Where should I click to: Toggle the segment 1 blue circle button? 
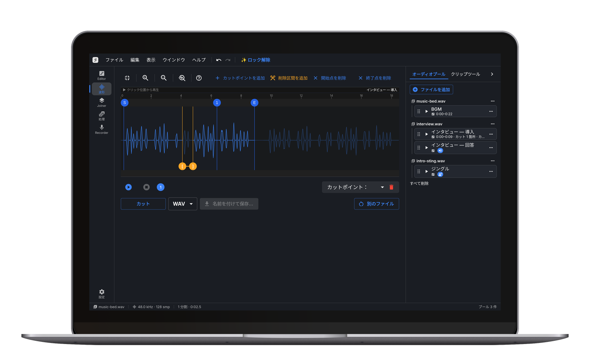tap(161, 187)
